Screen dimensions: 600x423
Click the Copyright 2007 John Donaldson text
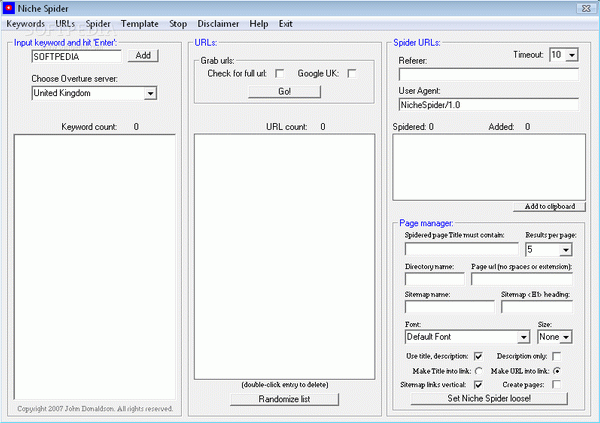tap(95, 409)
